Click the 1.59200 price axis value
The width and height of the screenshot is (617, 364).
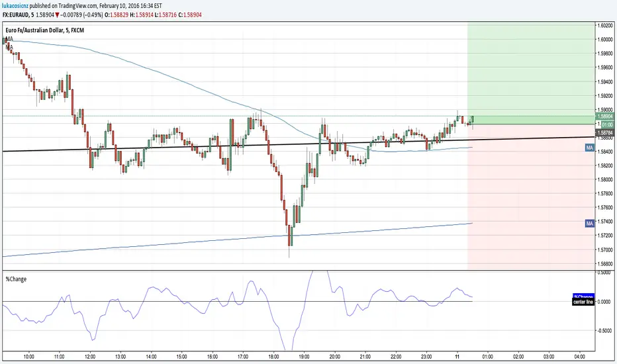click(605, 95)
